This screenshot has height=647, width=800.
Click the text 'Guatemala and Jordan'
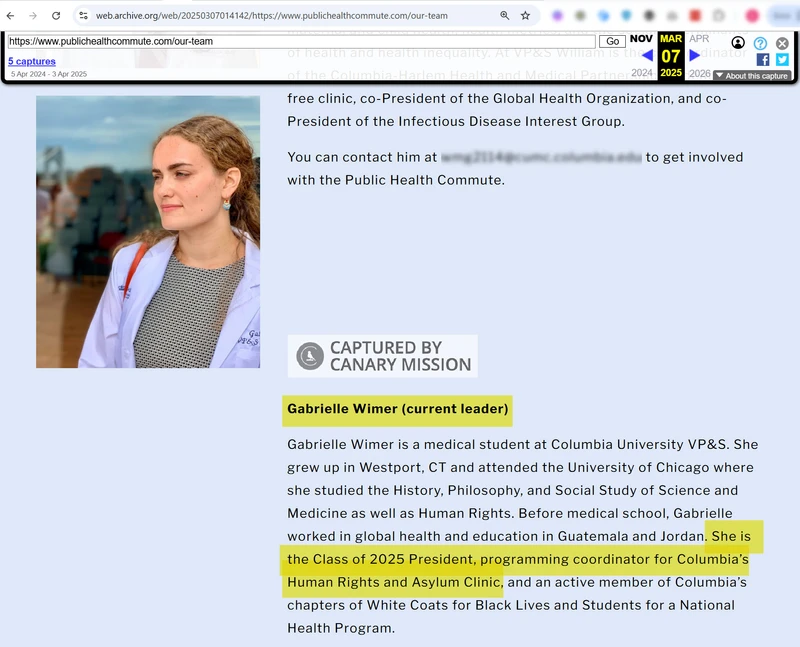click(631, 536)
